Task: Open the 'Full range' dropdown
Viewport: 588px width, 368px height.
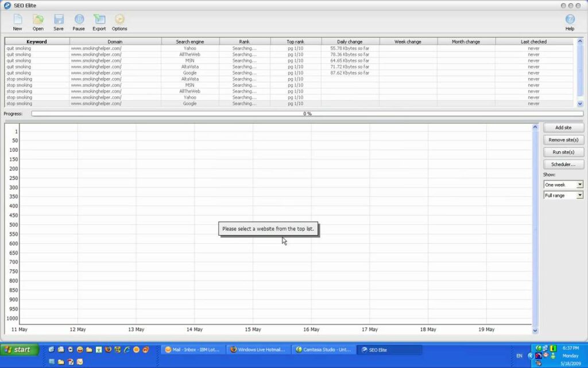Action: (563, 195)
